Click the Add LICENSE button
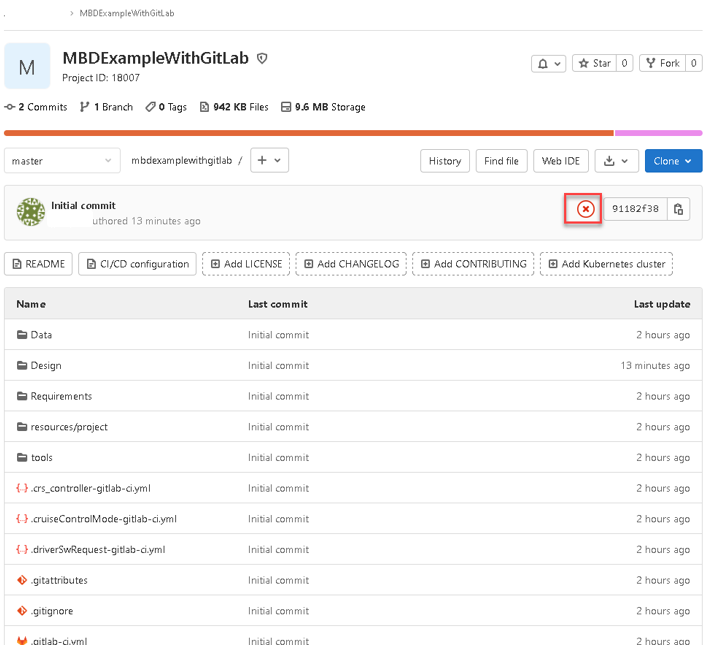The height and width of the screenshot is (651, 706). point(245,264)
